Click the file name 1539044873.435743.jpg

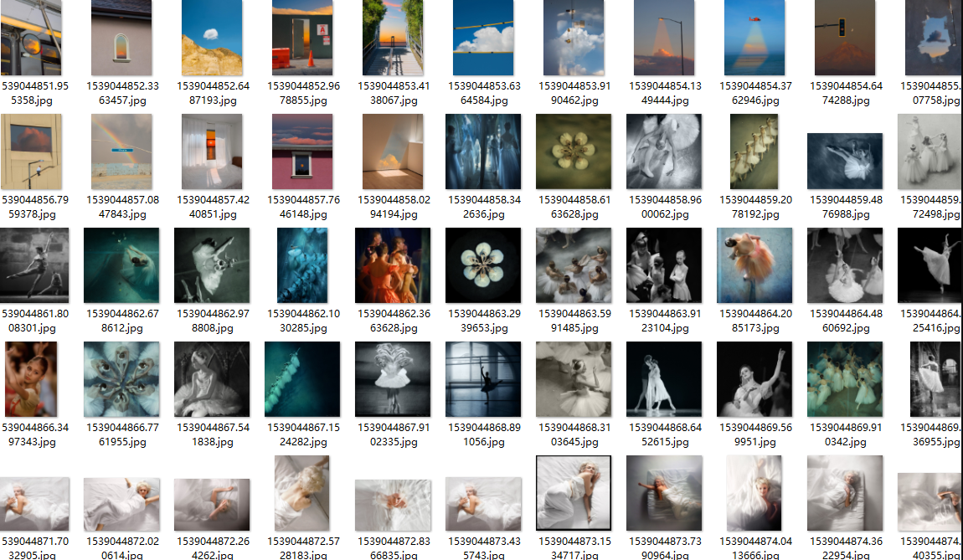[x=483, y=547]
